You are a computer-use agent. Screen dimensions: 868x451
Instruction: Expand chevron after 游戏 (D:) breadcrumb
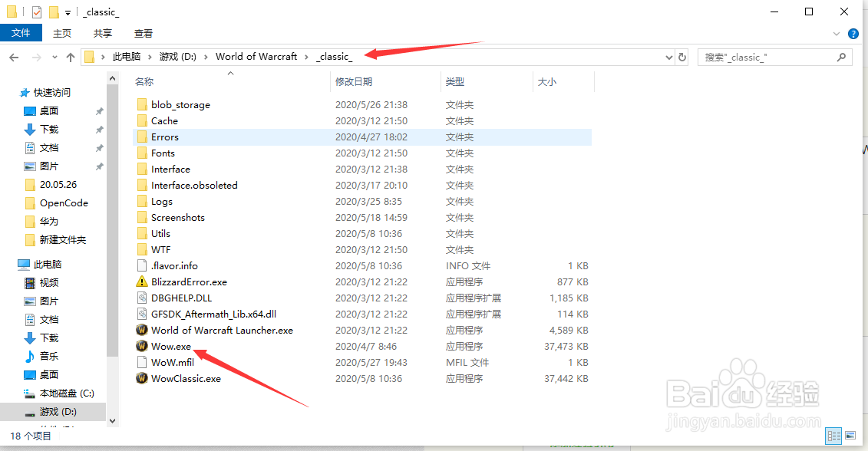point(206,57)
